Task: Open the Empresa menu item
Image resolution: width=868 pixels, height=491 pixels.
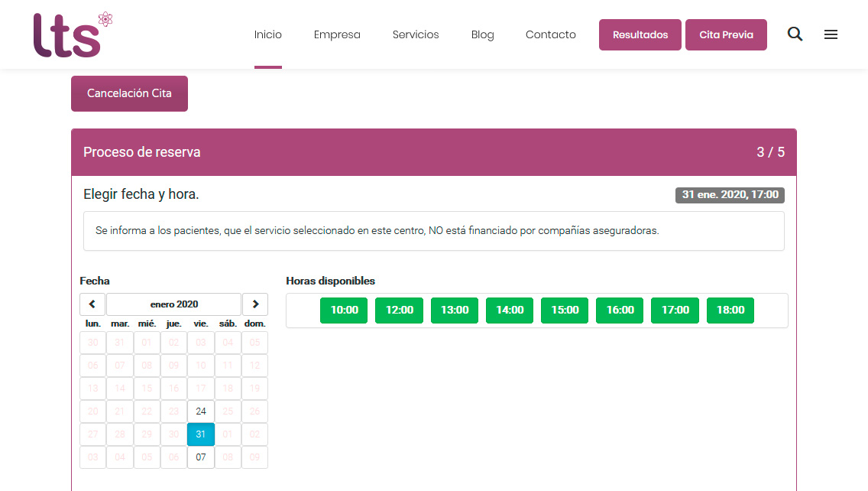Action: click(x=337, y=34)
